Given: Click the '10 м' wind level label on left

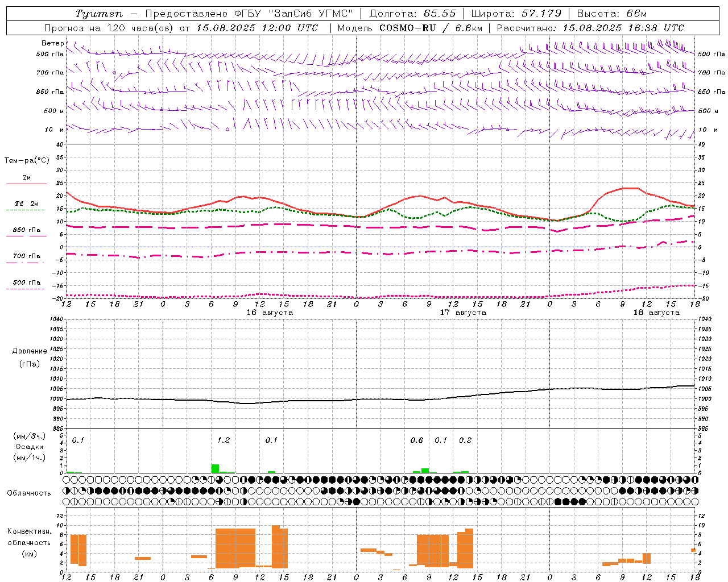Looking at the screenshot, I should (x=55, y=130).
